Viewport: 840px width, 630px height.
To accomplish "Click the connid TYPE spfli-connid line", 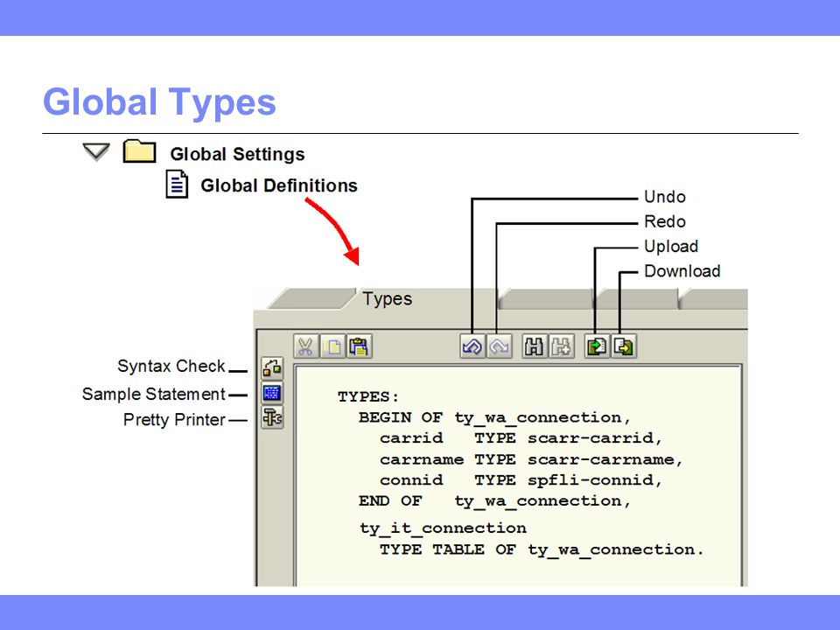I will click(x=521, y=480).
